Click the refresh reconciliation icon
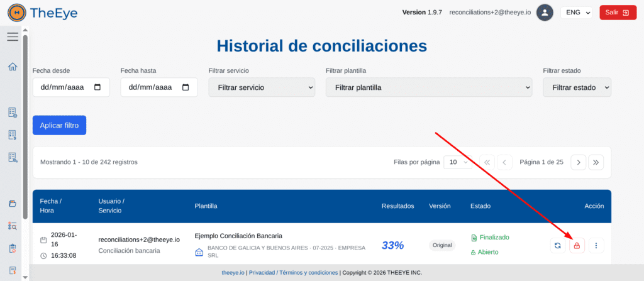The height and width of the screenshot is (281, 644). 557,245
